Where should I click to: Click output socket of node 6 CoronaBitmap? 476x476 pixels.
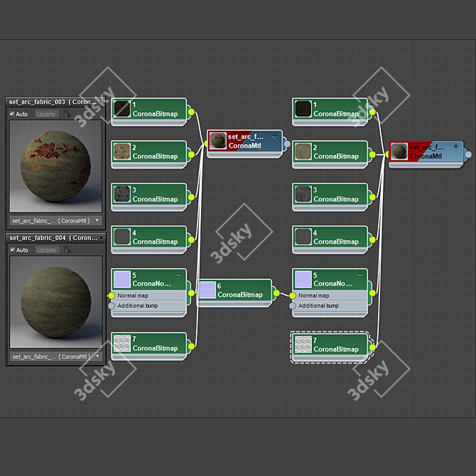[276, 293]
